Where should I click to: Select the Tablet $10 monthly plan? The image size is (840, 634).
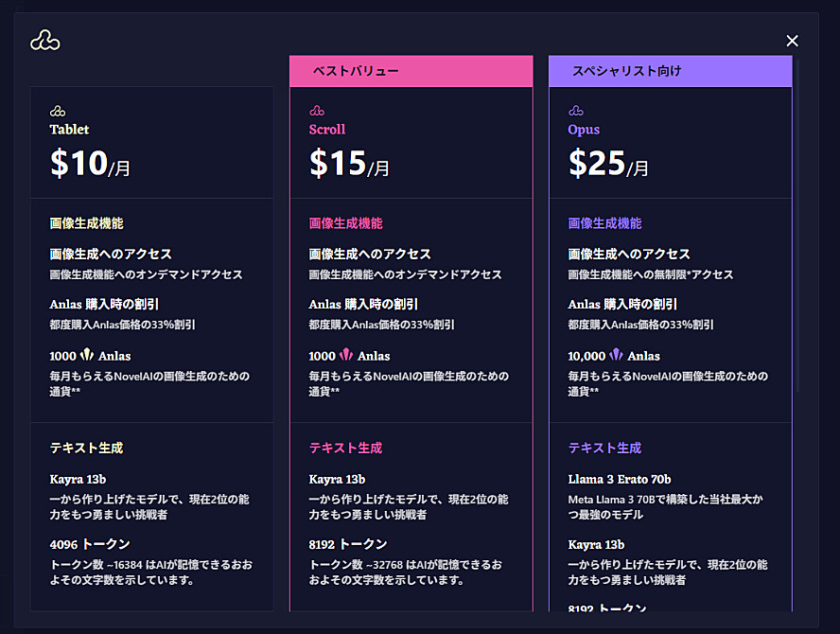click(152, 143)
